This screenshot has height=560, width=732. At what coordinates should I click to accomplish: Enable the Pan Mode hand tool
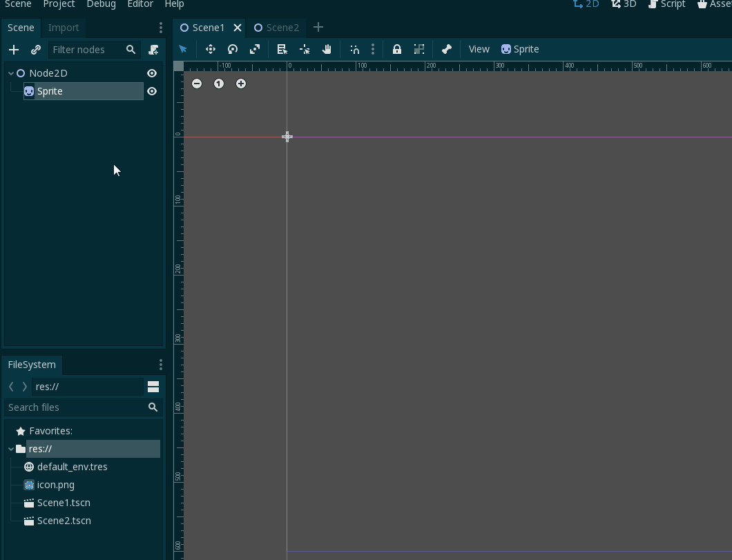[327, 49]
